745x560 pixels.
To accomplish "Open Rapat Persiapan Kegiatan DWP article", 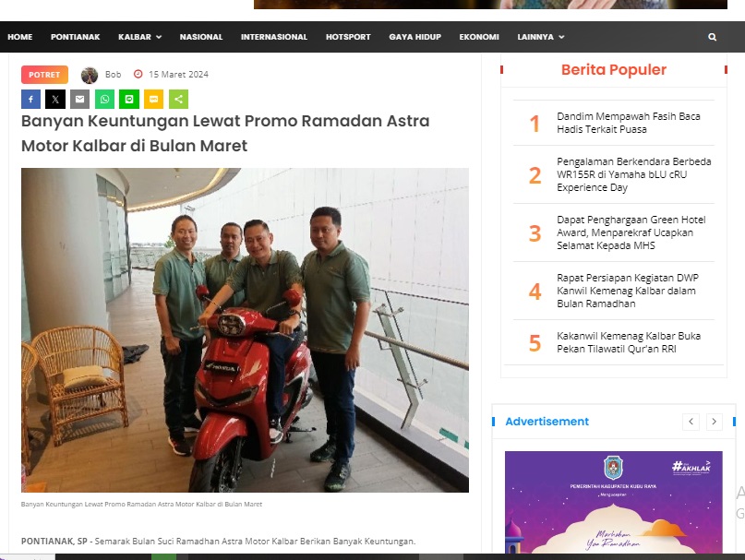I will coord(628,291).
